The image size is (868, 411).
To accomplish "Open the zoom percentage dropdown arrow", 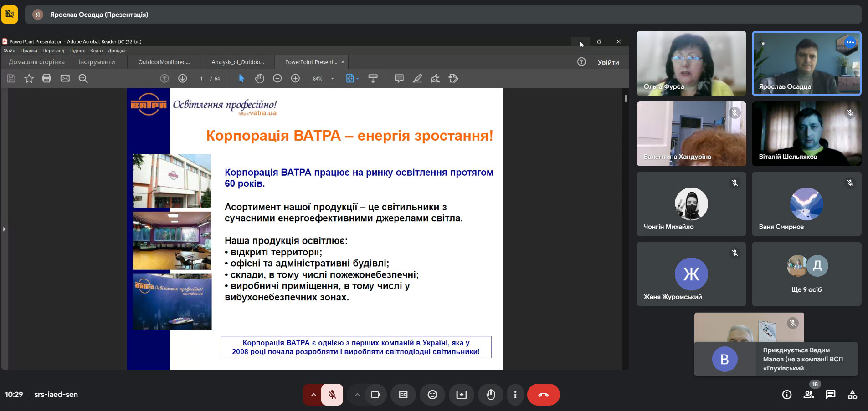I will point(332,79).
